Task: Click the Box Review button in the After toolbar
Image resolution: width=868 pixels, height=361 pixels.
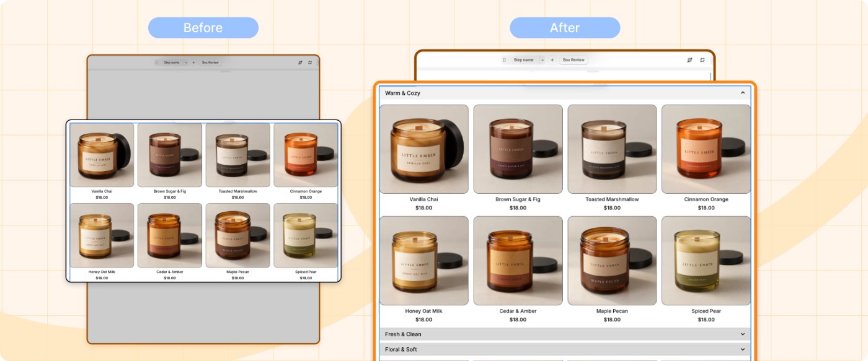Action: click(x=573, y=60)
